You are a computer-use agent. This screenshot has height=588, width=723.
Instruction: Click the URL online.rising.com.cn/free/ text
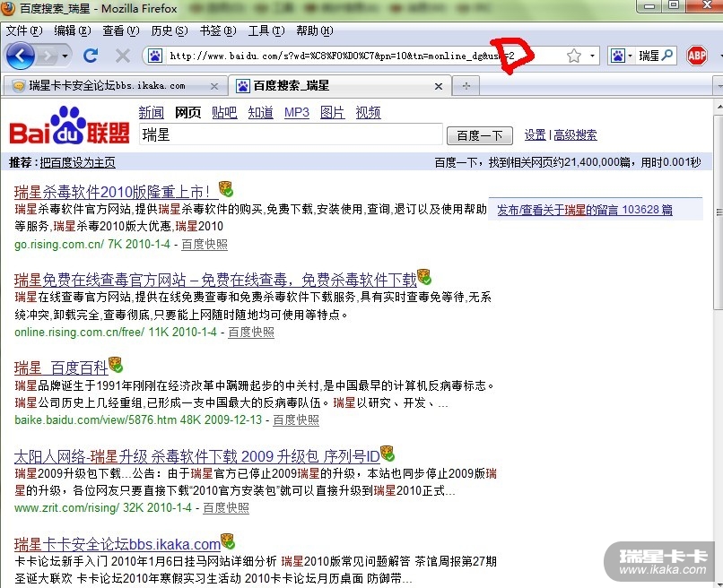click(x=79, y=332)
